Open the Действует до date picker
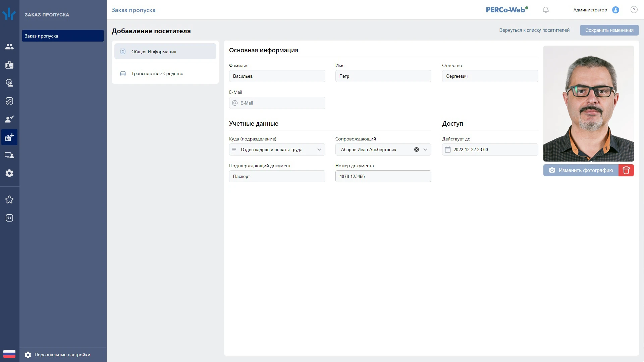This screenshot has width=644, height=362. point(490,149)
